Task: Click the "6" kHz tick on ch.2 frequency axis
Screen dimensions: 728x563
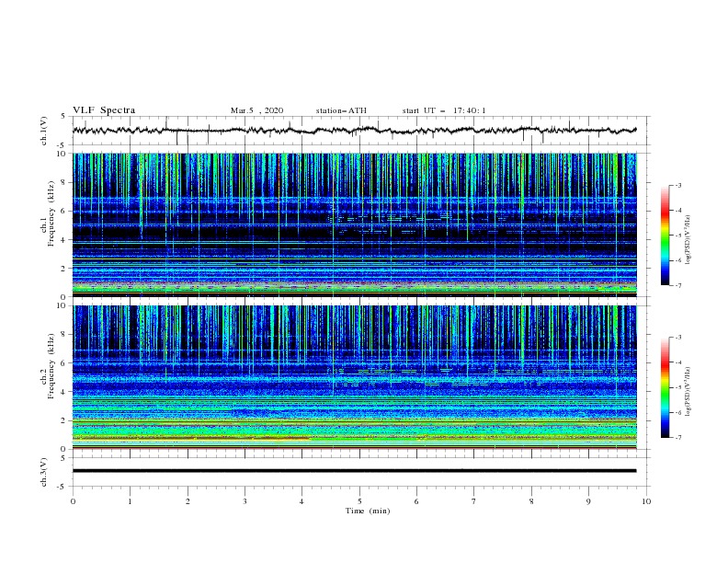Action: click(64, 363)
